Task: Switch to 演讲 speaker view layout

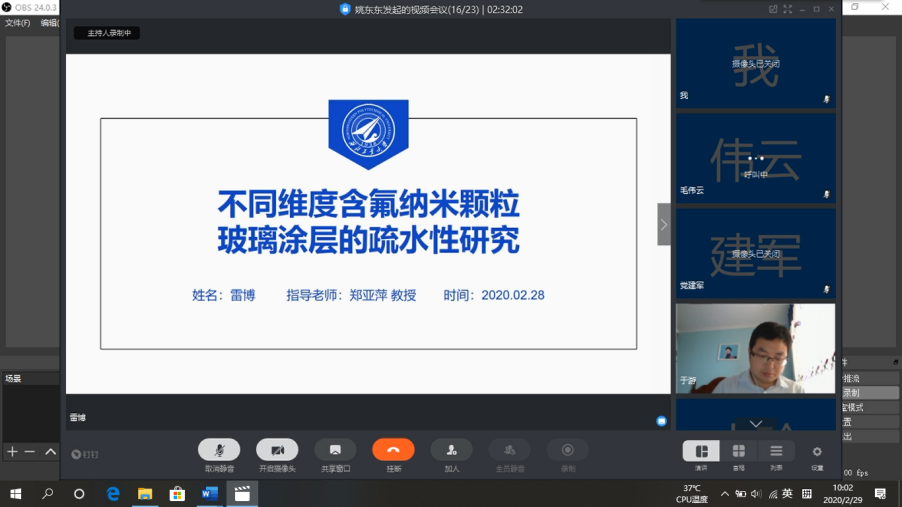Action: [701, 451]
